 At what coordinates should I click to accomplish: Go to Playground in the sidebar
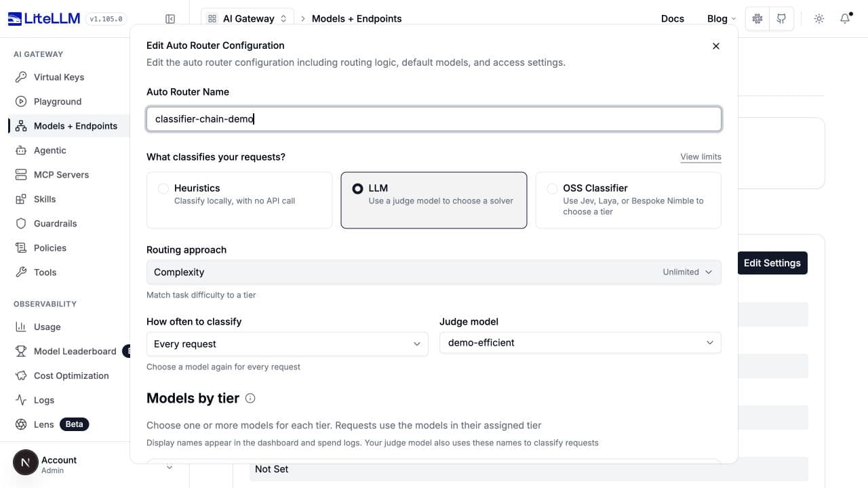[58, 102]
